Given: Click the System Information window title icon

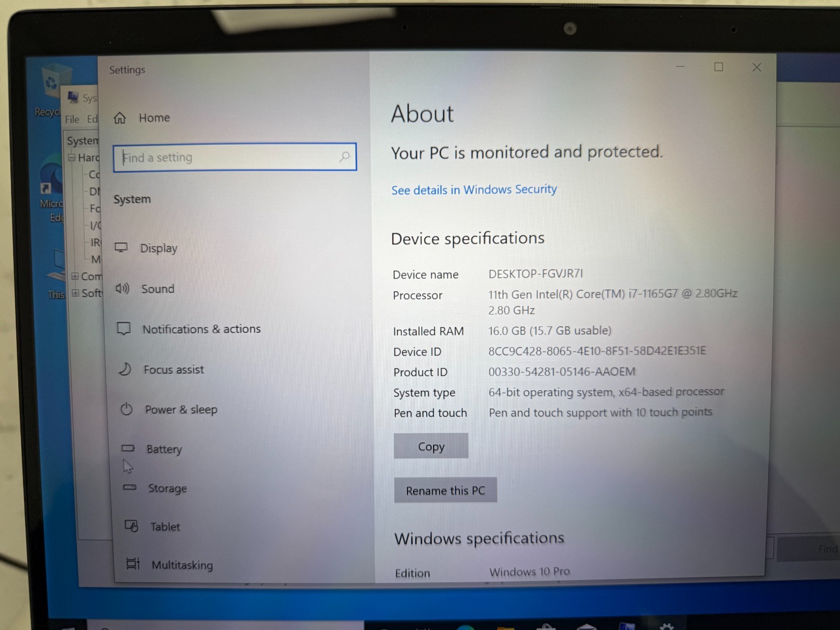Looking at the screenshot, I should pos(73,97).
